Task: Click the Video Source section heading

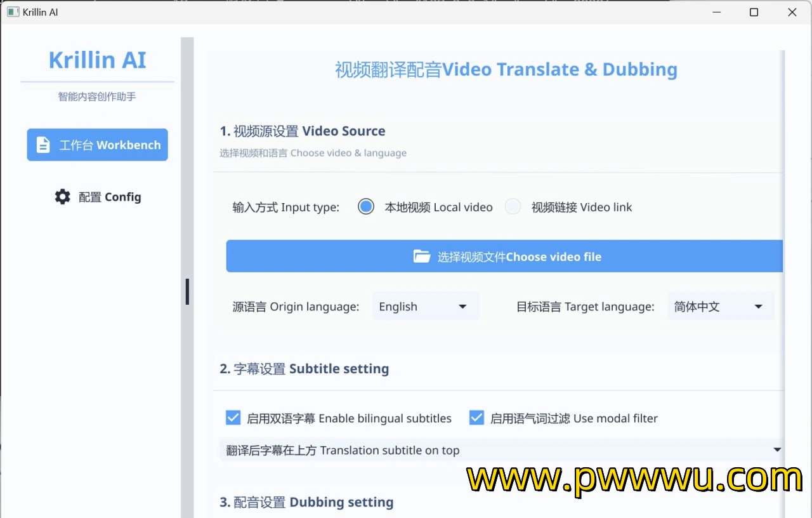Action: (x=303, y=131)
